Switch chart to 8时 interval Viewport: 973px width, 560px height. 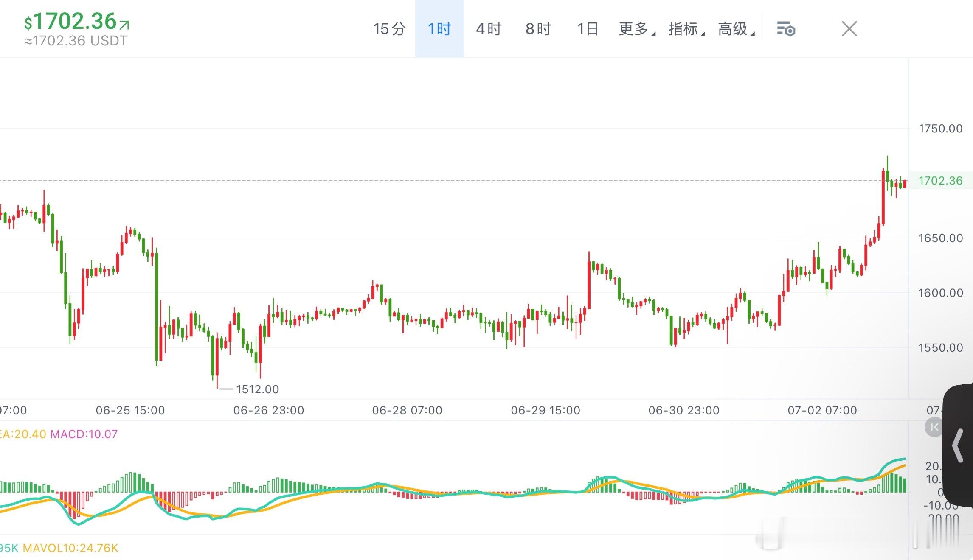coord(538,29)
